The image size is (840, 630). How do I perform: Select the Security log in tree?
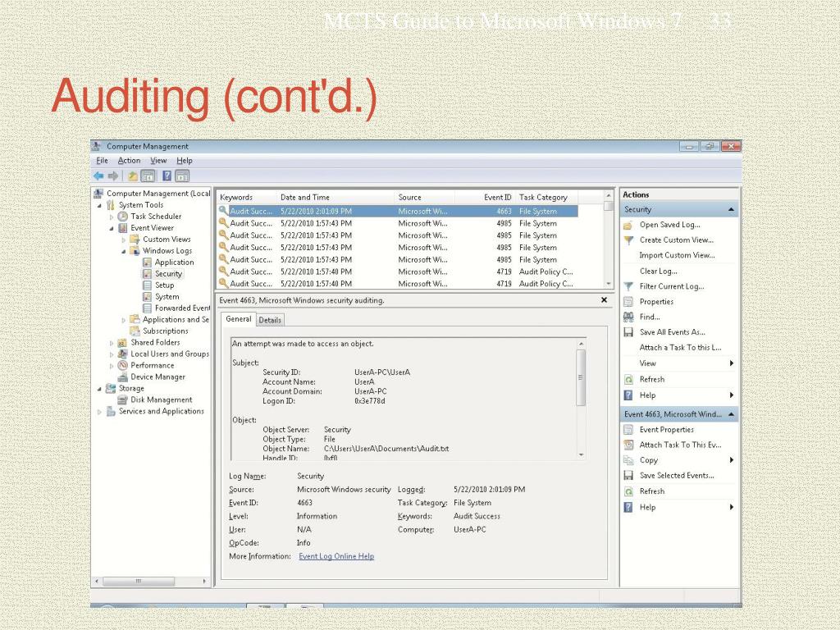[x=168, y=274]
